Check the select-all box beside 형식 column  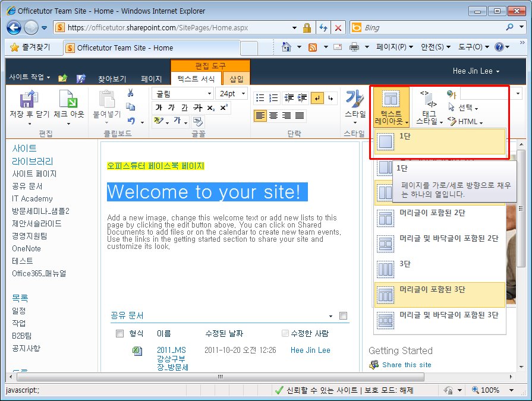(119, 333)
